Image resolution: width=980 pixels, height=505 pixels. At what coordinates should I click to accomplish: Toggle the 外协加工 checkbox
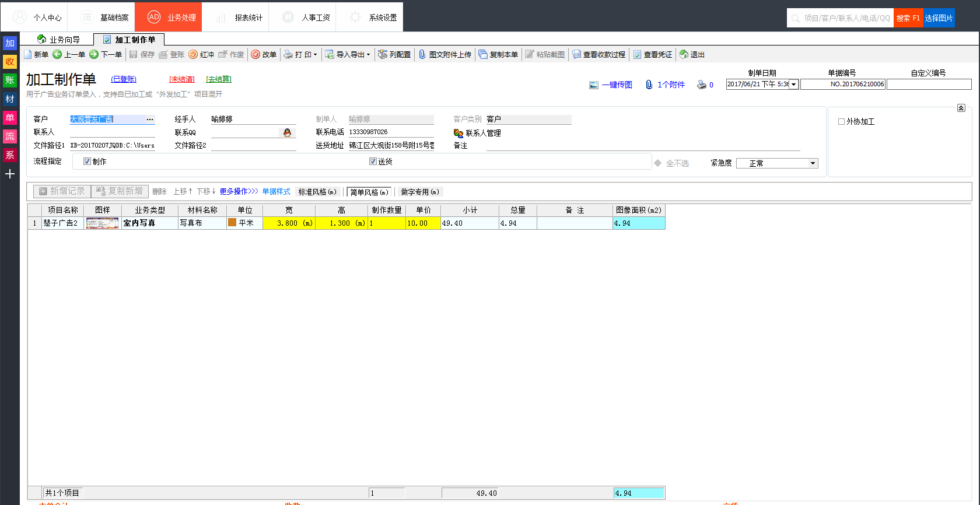[841, 121]
